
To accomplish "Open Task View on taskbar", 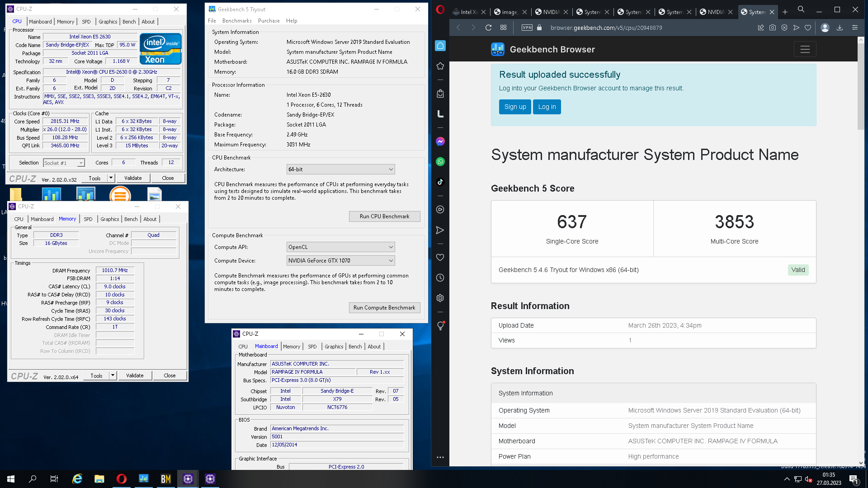I will [x=54, y=479].
